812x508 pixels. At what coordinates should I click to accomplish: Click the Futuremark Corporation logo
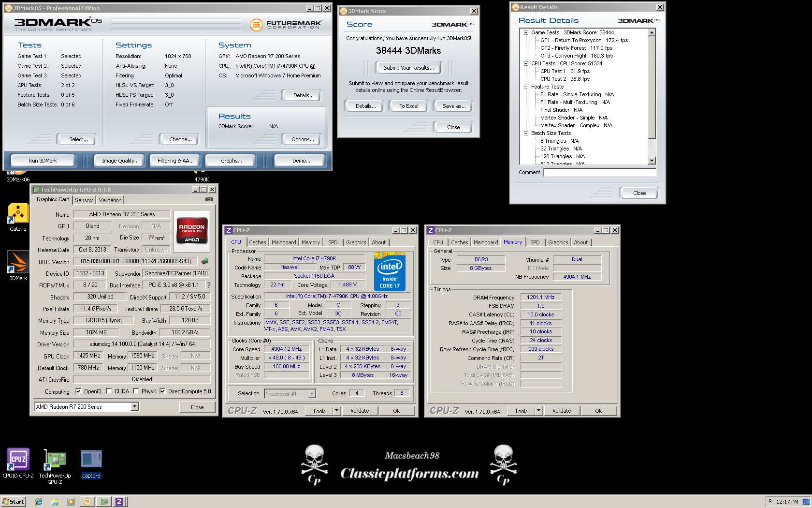pos(286,24)
